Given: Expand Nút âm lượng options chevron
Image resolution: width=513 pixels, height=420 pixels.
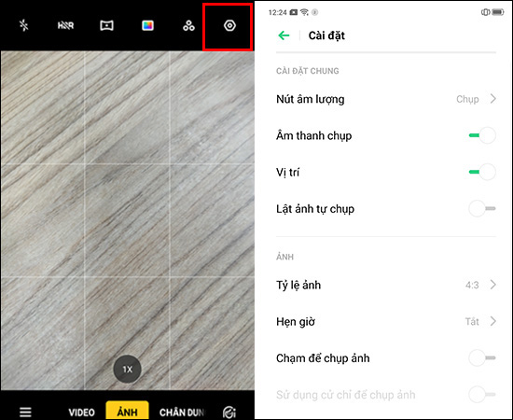Looking at the screenshot, I should coord(493,99).
